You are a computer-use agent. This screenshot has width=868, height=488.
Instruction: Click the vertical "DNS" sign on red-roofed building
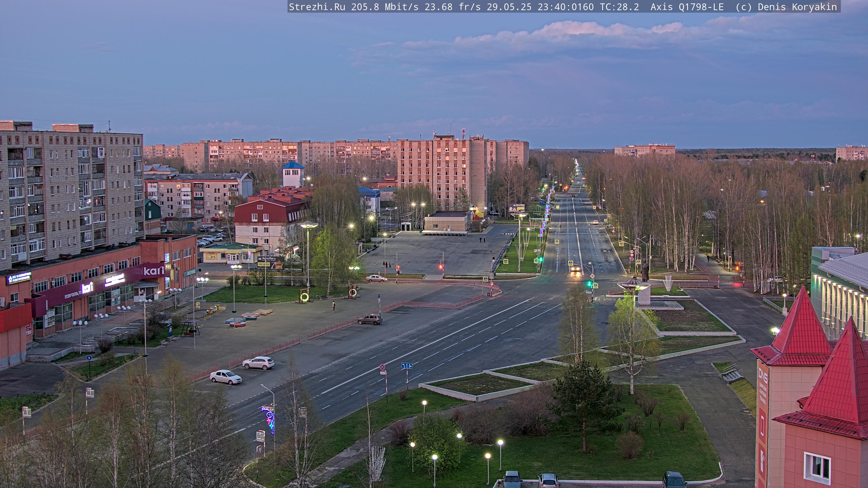(763, 376)
